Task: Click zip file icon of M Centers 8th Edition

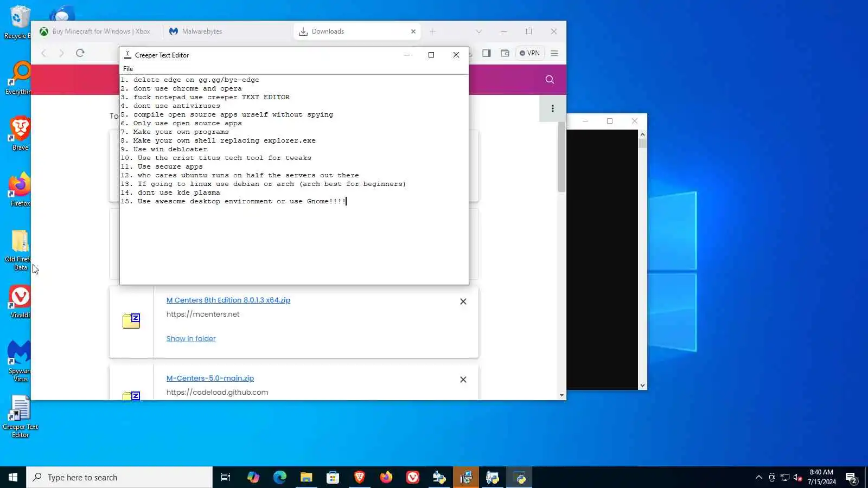Action: tap(131, 321)
